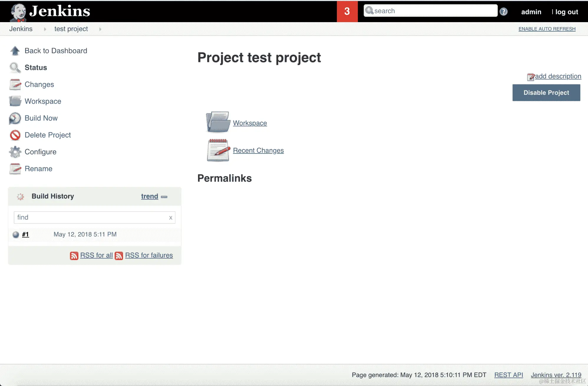Collapse build history with the dash icon

click(x=164, y=197)
